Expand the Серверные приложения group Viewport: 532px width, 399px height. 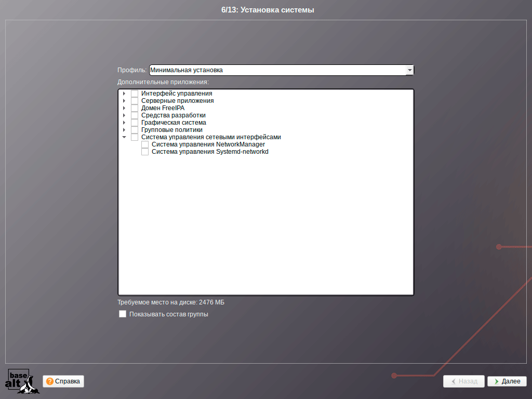[x=124, y=101]
